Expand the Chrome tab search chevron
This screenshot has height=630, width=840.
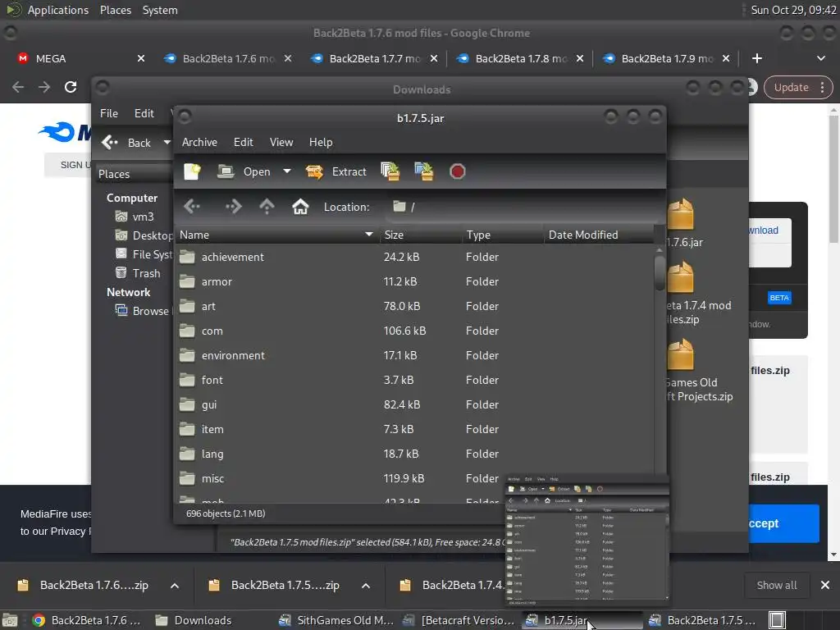click(x=820, y=58)
